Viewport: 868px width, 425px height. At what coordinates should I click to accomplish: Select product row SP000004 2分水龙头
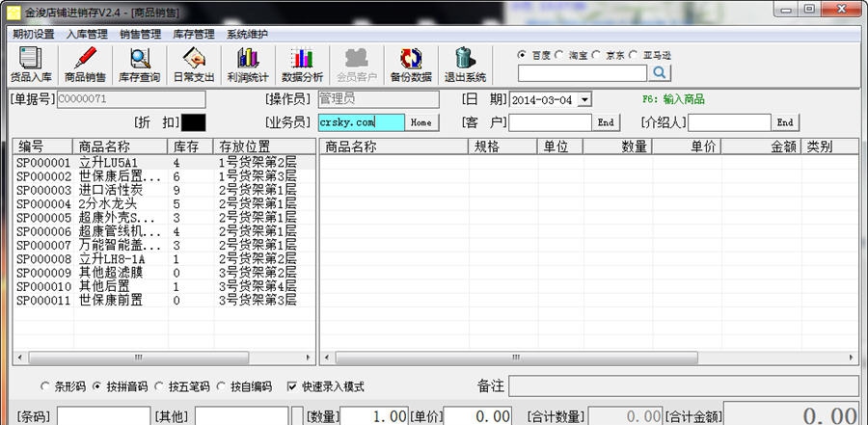tap(164, 204)
